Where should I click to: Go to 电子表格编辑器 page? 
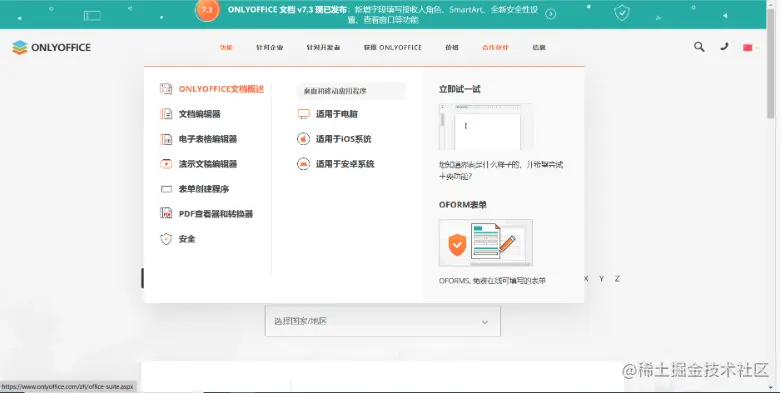point(208,139)
